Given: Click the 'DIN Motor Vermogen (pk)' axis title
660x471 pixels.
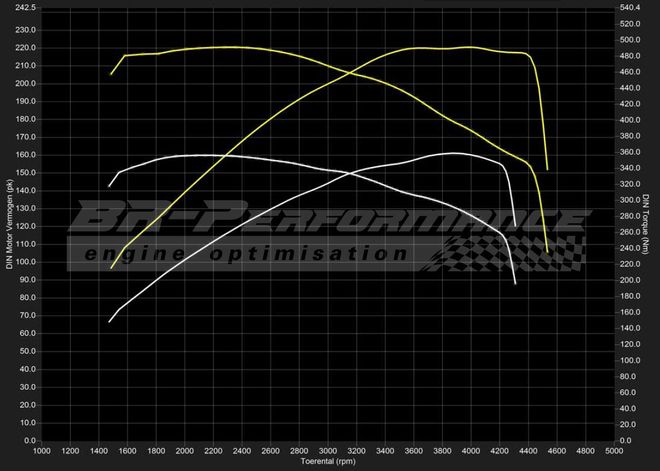Looking at the screenshot, I should (x=8, y=222).
